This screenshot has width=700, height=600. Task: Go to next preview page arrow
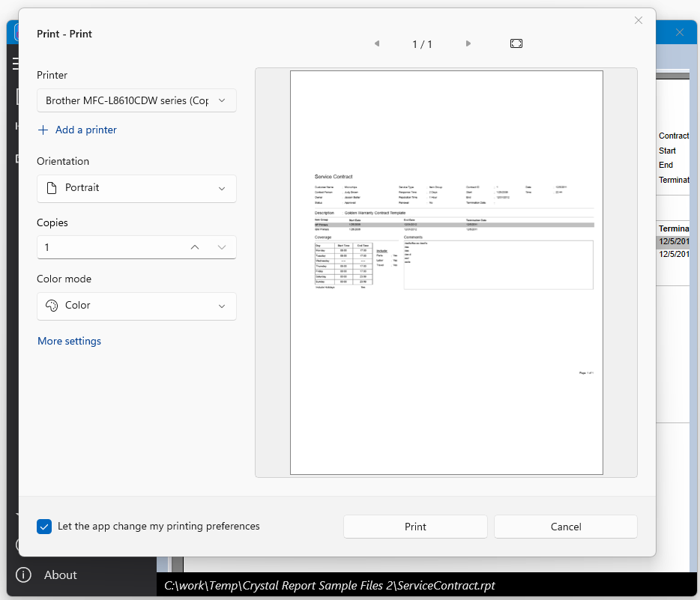pyautogui.click(x=468, y=43)
